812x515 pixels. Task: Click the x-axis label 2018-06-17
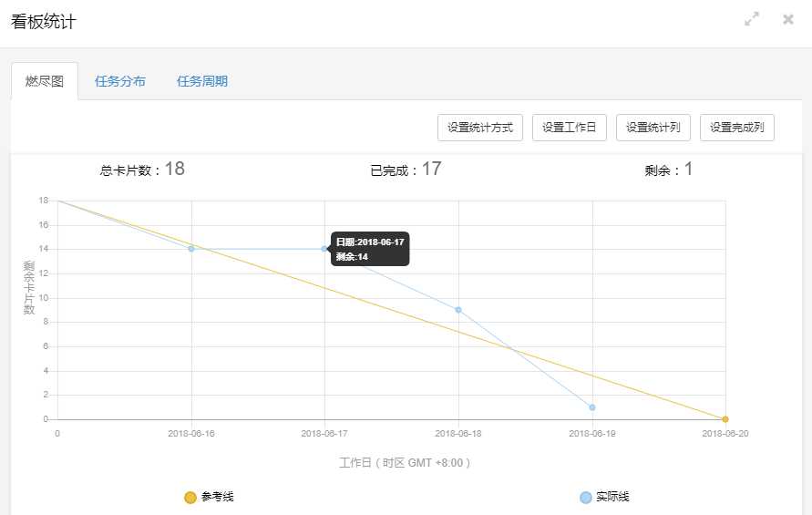click(324, 434)
